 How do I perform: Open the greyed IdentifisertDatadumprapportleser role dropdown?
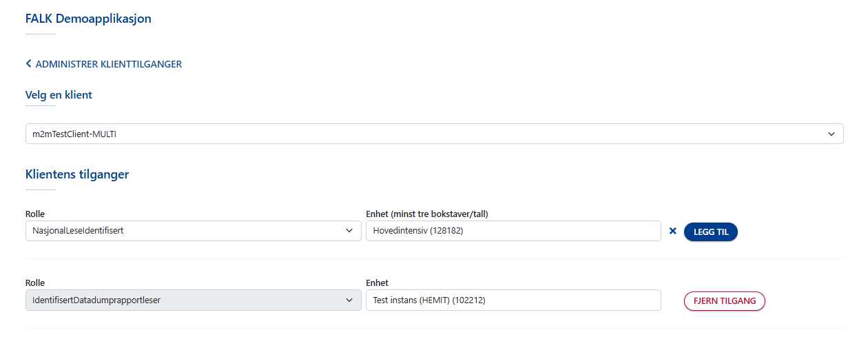point(193,300)
